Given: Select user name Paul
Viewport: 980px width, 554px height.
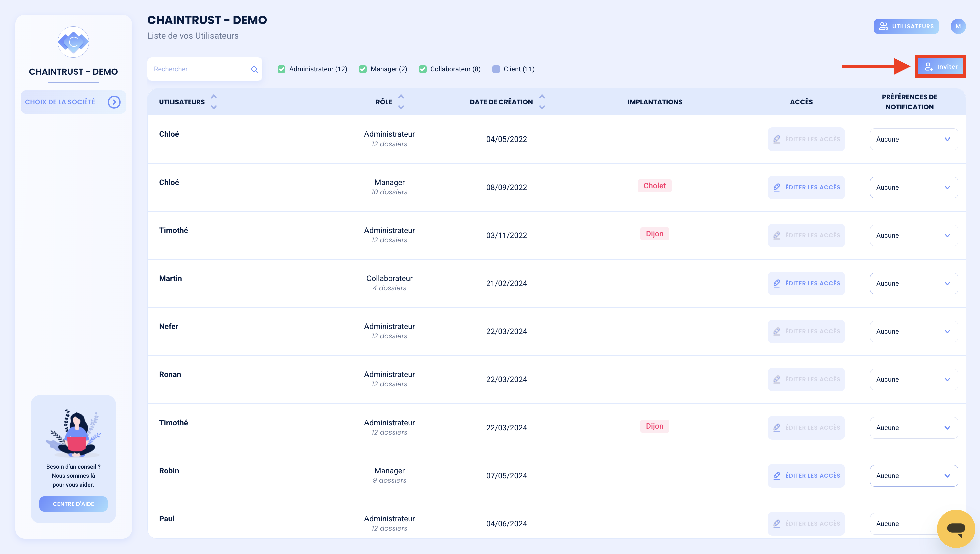Looking at the screenshot, I should (x=167, y=519).
